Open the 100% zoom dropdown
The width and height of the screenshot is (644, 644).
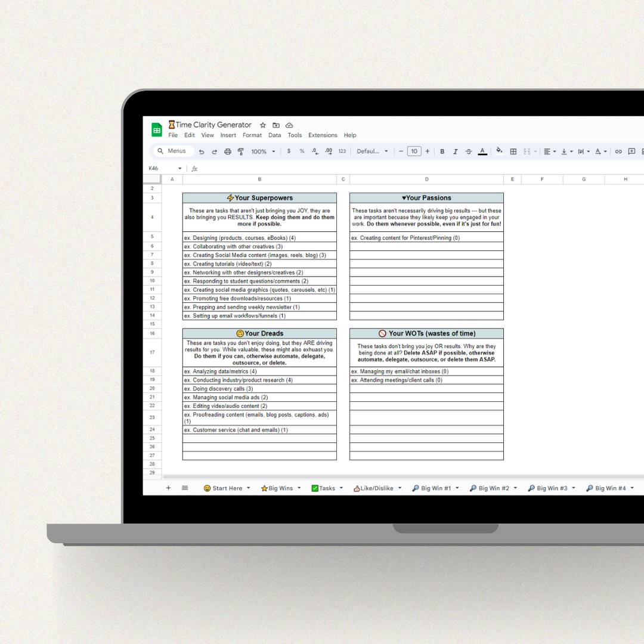pos(263,151)
